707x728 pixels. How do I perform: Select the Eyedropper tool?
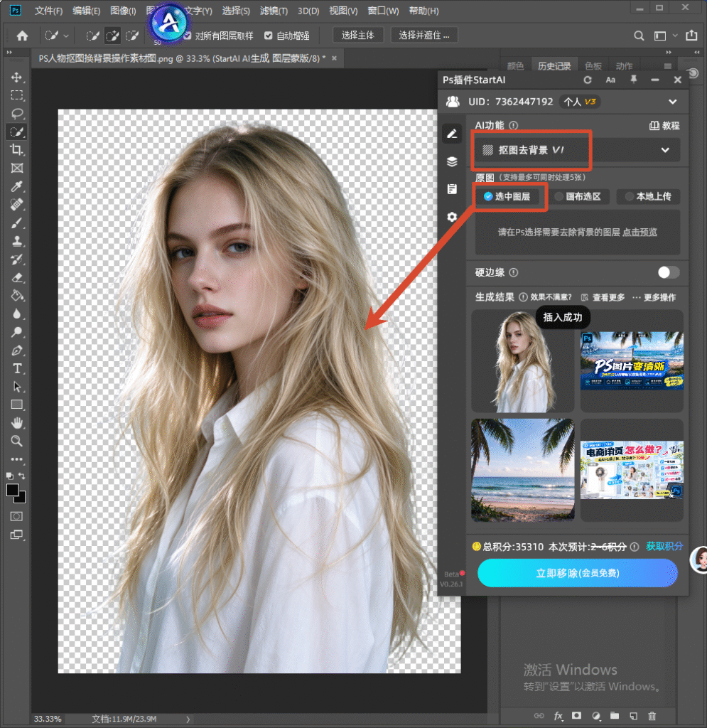17,186
